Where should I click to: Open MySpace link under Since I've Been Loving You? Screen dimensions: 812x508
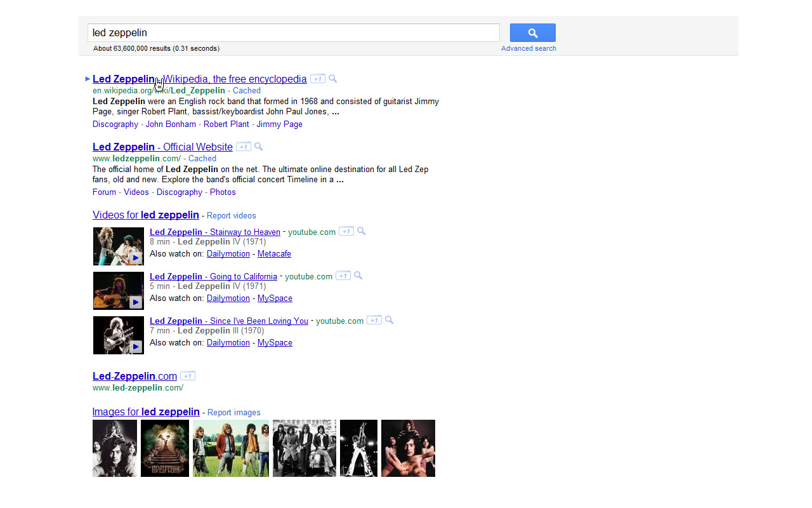(275, 343)
